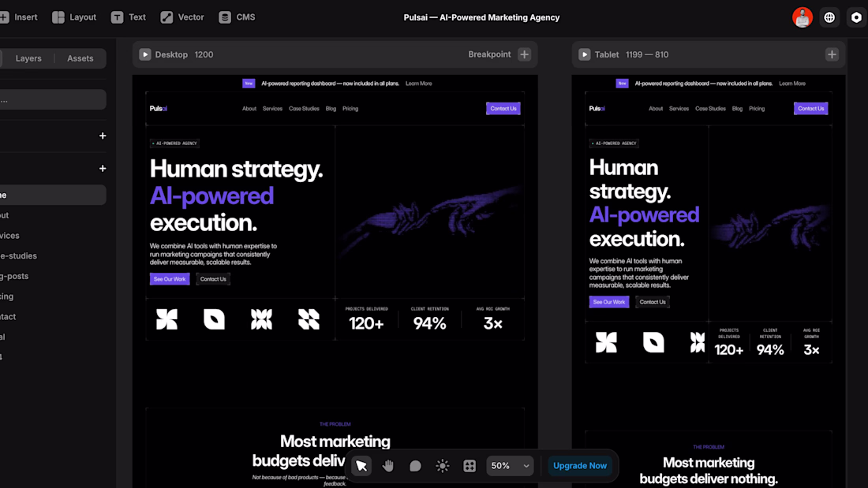Click first pinwheel logo in Desktop
This screenshot has height=488, width=868.
pos(166,319)
